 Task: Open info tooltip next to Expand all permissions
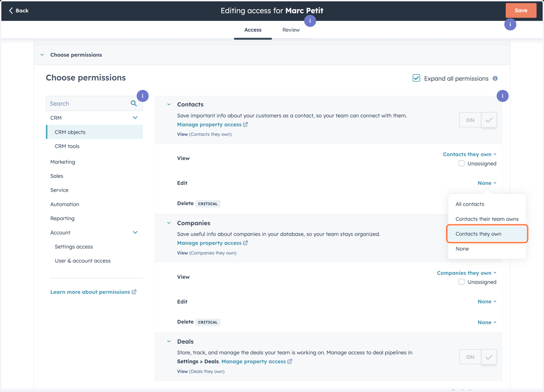[x=495, y=78]
